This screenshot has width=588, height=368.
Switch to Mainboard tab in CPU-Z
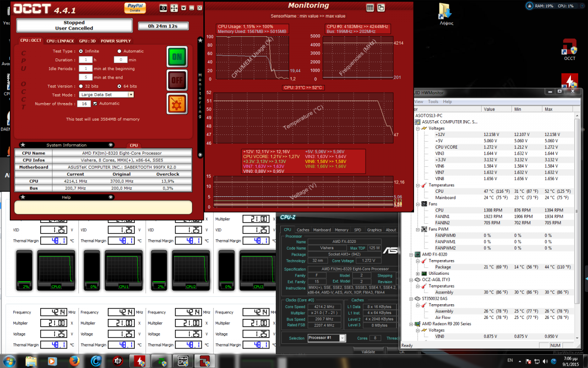(322, 230)
